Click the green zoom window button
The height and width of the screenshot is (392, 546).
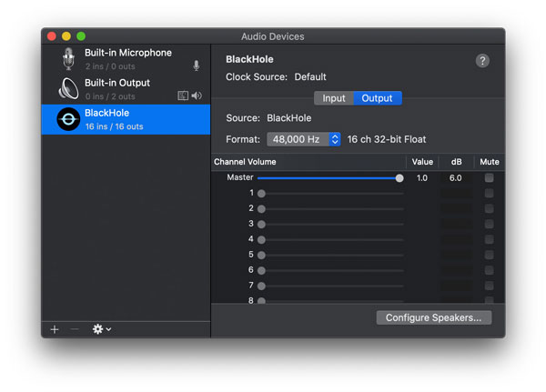pyautogui.click(x=81, y=36)
